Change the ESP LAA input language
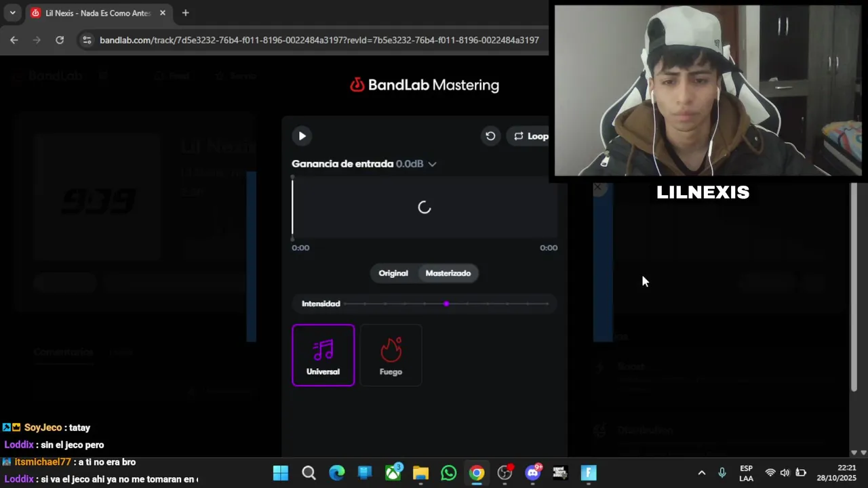 click(746, 473)
